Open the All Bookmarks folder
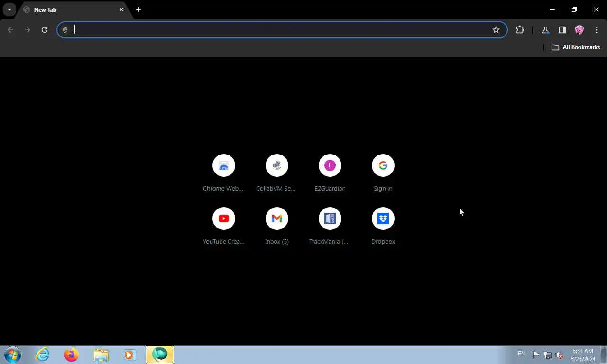This screenshot has width=607, height=364. tap(576, 47)
